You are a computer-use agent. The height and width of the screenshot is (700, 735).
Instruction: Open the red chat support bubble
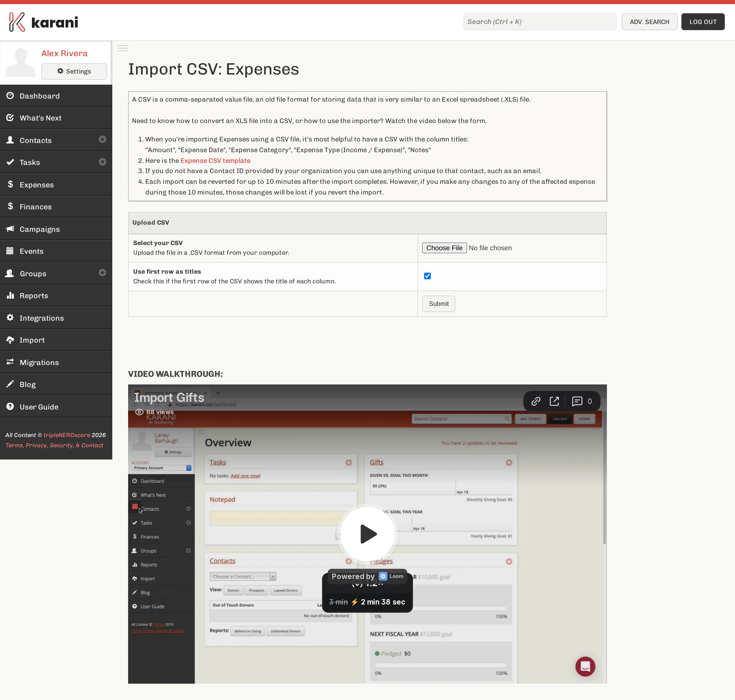click(x=585, y=666)
